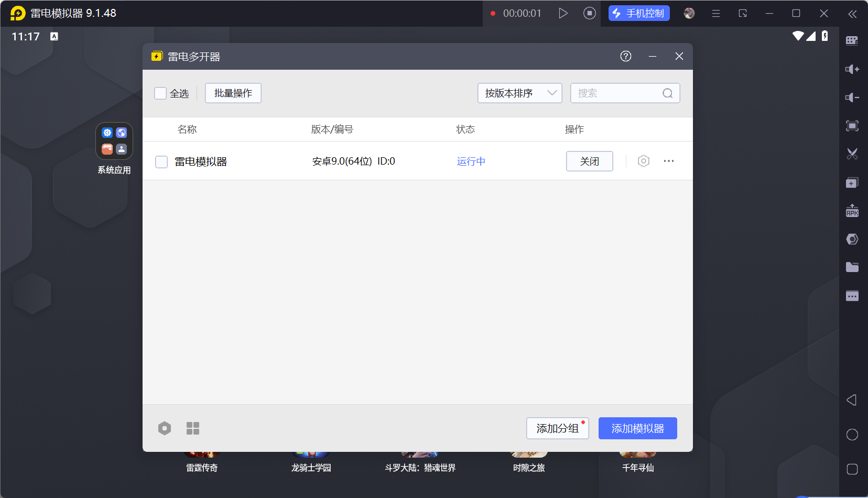Toggle the 全选 select-all checkbox
868x498 pixels.
point(160,93)
